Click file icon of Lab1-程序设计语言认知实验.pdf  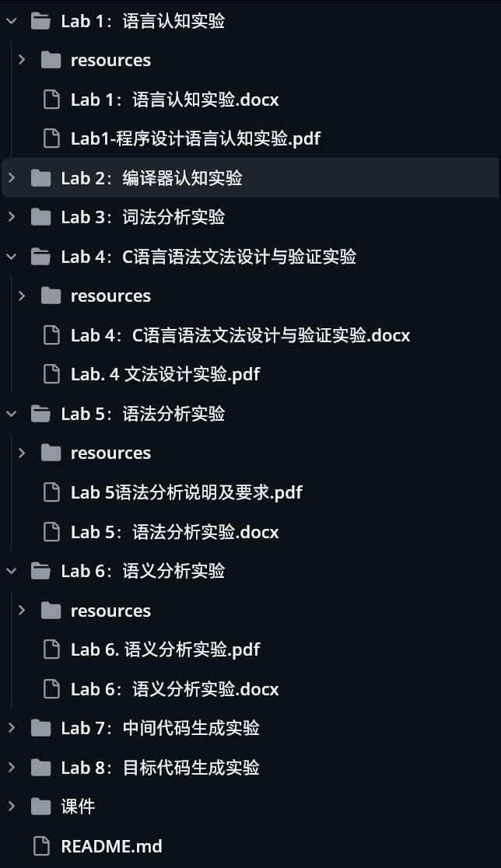(x=51, y=138)
